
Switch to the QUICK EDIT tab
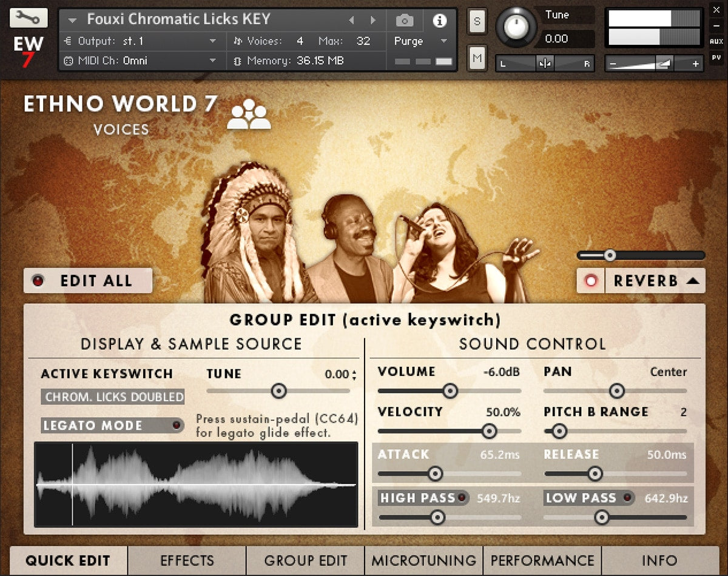coord(68,560)
